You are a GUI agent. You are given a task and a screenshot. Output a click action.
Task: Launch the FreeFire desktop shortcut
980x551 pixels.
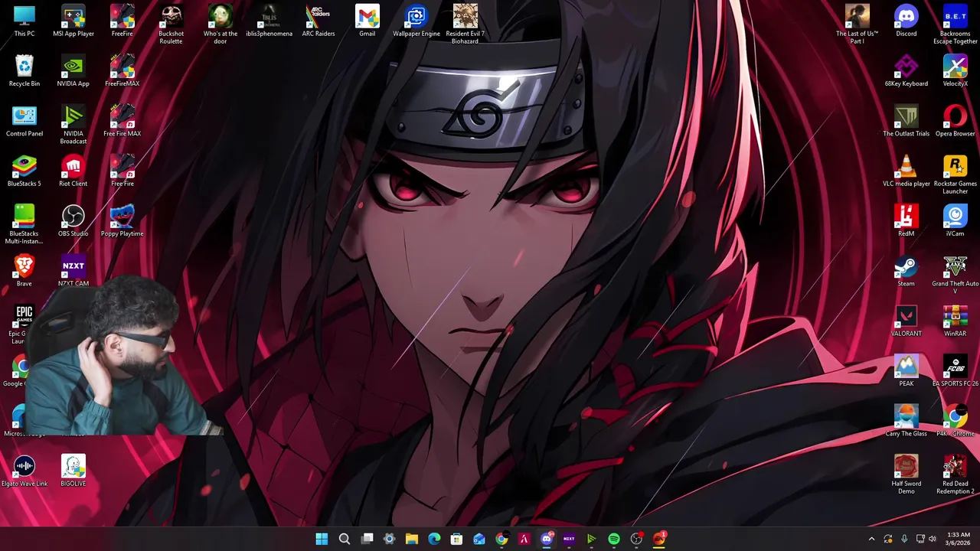click(x=122, y=21)
